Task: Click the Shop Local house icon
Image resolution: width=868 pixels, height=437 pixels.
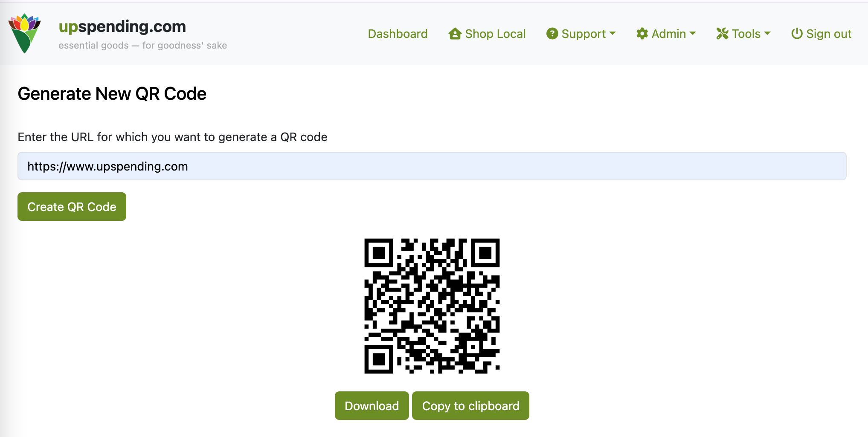Action: click(455, 34)
